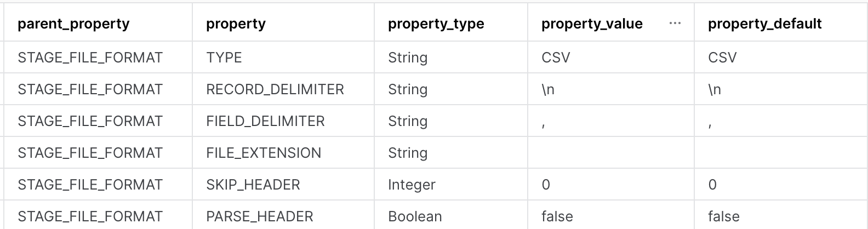Open the property_value column options menu
This screenshot has height=229, width=868.
point(675,24)
